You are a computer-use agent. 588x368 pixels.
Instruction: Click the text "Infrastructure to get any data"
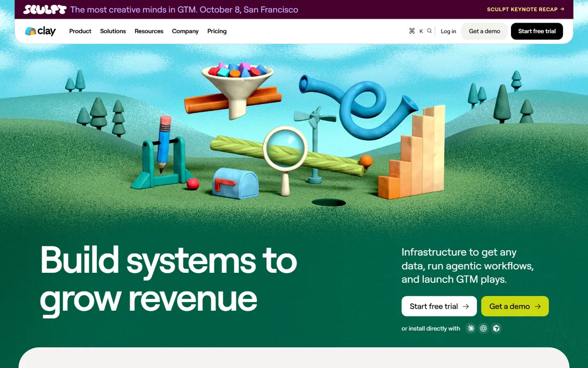(x=459, y=259)
